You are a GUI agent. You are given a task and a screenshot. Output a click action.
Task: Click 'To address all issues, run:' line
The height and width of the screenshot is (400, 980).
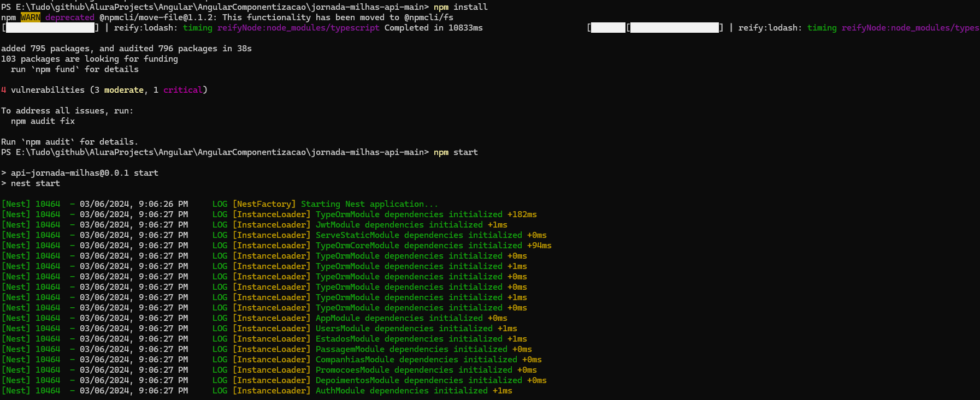67,111
